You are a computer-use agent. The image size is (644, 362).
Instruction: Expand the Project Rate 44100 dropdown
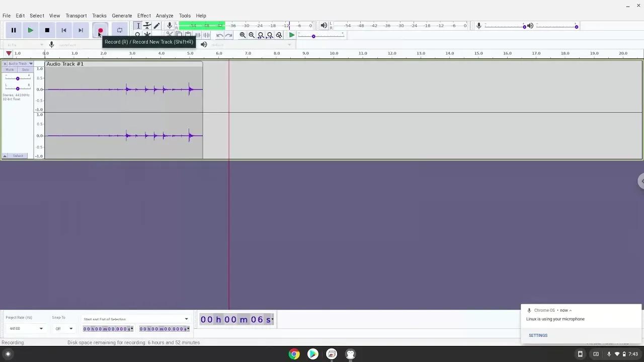point(41,329)
